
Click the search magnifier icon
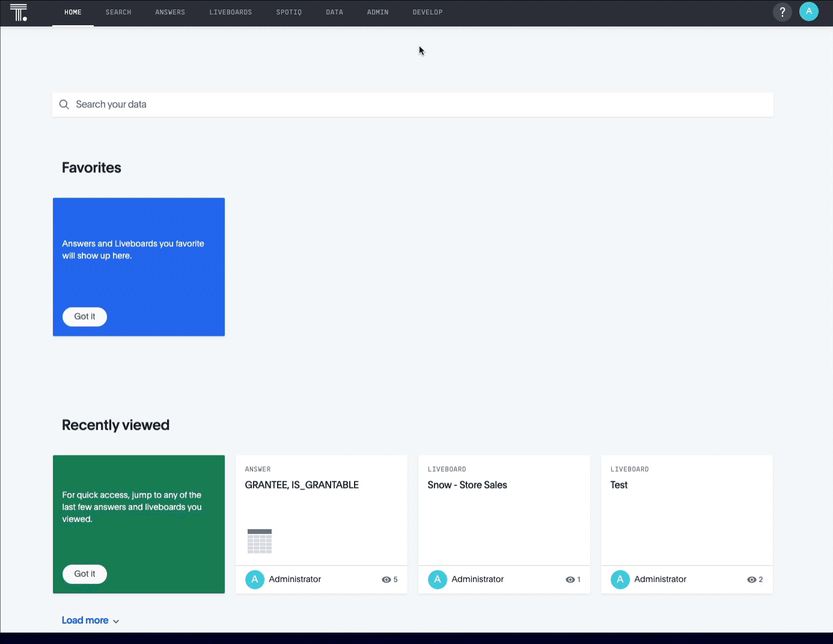coord(64,105)
